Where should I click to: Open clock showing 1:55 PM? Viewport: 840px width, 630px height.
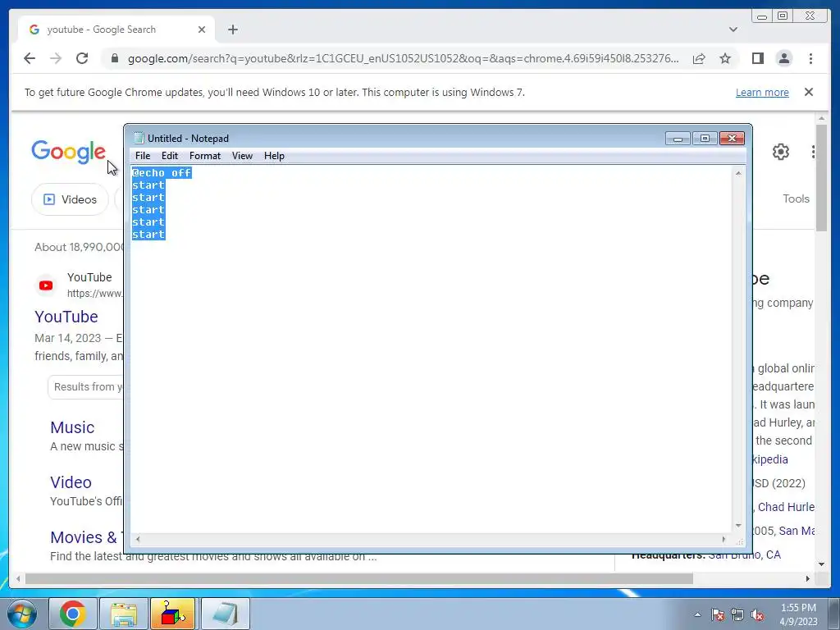(x=798, y=614)
